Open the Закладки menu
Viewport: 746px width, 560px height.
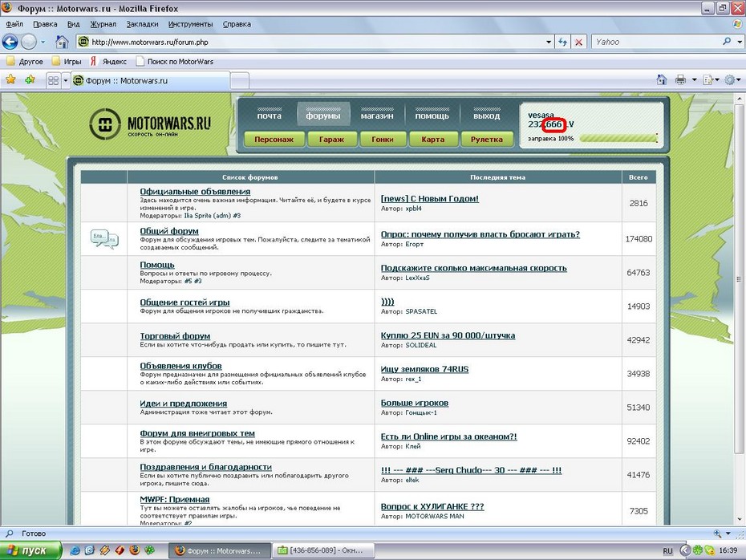(141, 24)
